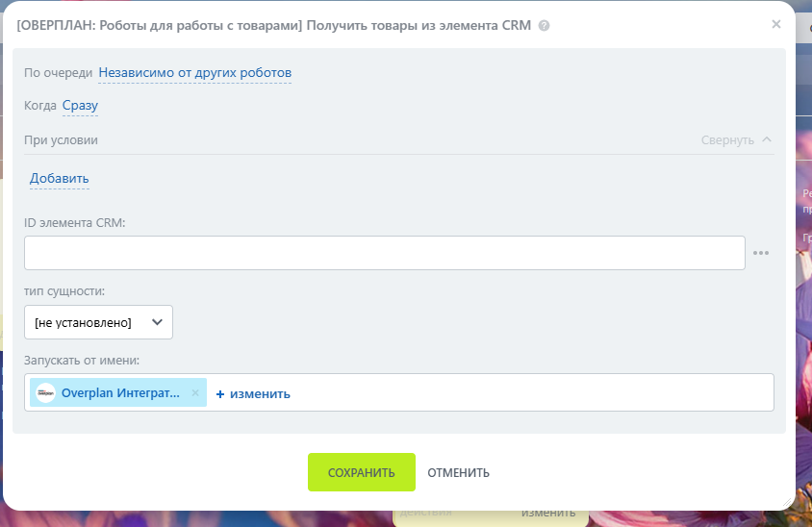Click the Overplan avatar logo icon

coord(46,393)
